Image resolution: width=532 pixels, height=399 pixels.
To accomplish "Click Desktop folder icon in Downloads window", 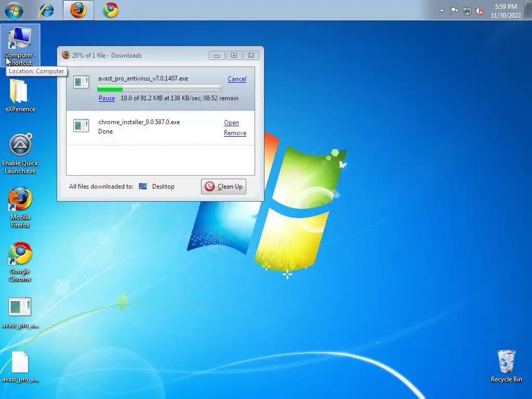I will click(x=143, y=187).
